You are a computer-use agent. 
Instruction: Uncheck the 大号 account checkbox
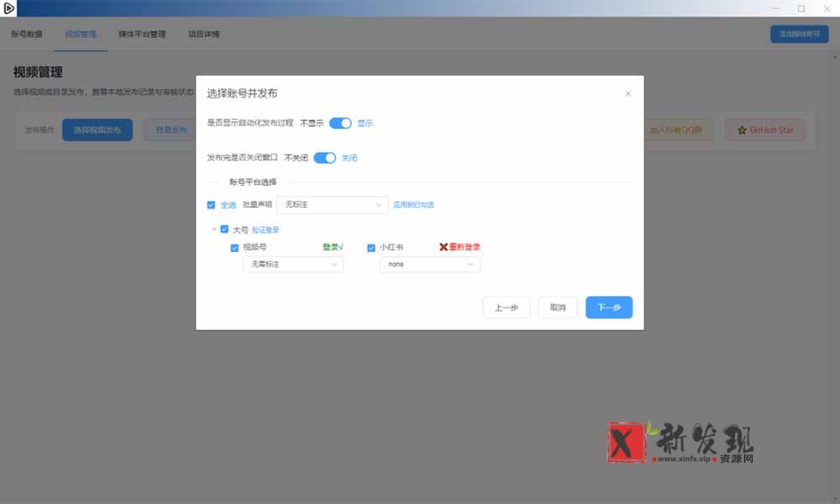pyautogui.click(x=224, y=229)
